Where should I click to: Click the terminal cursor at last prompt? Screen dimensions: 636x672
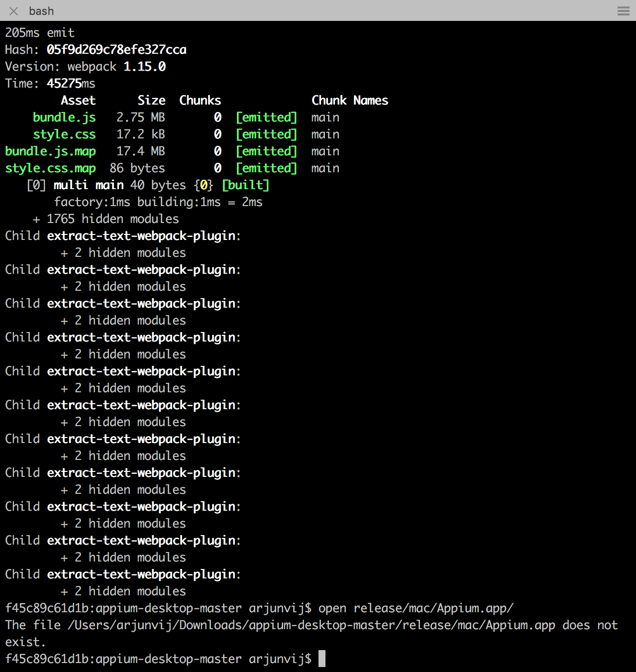point(322,659)
